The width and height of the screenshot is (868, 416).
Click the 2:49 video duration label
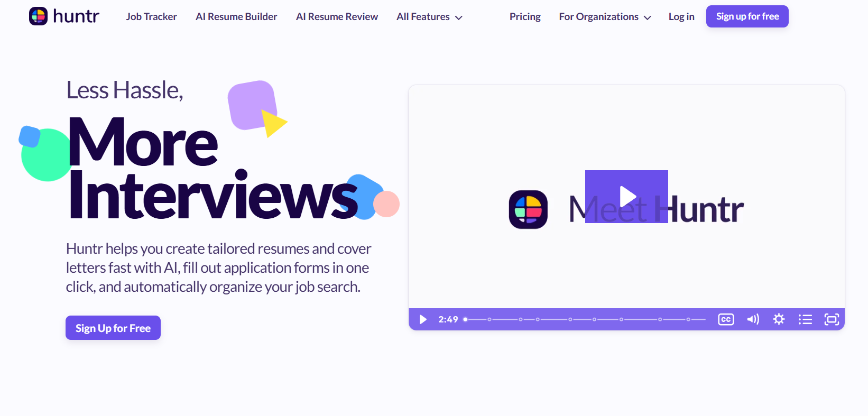tap(448, 319)
